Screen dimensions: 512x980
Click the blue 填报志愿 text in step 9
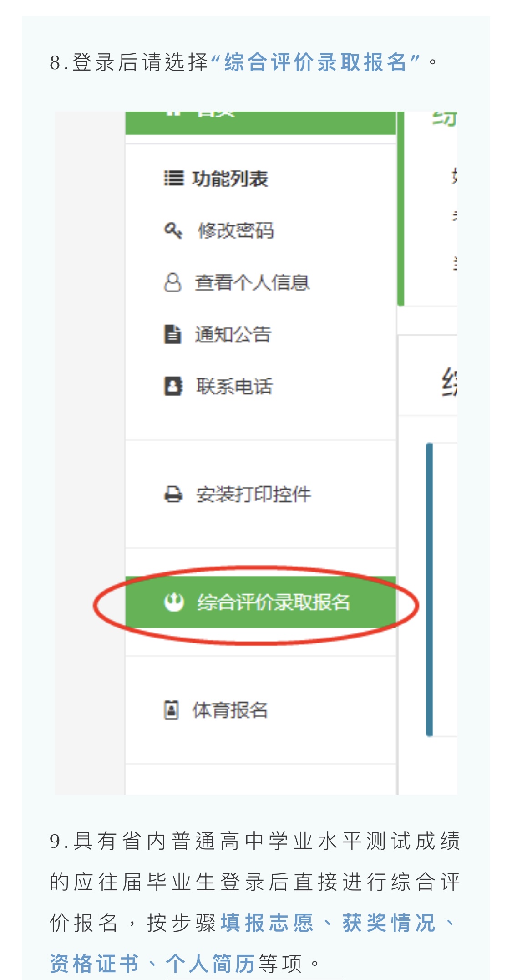click(268, 923)
